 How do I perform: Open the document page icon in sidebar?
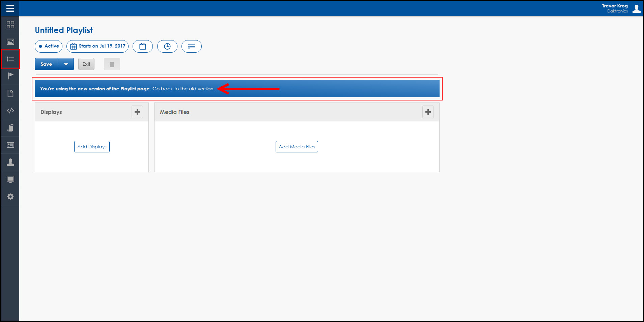pos(10,93)
